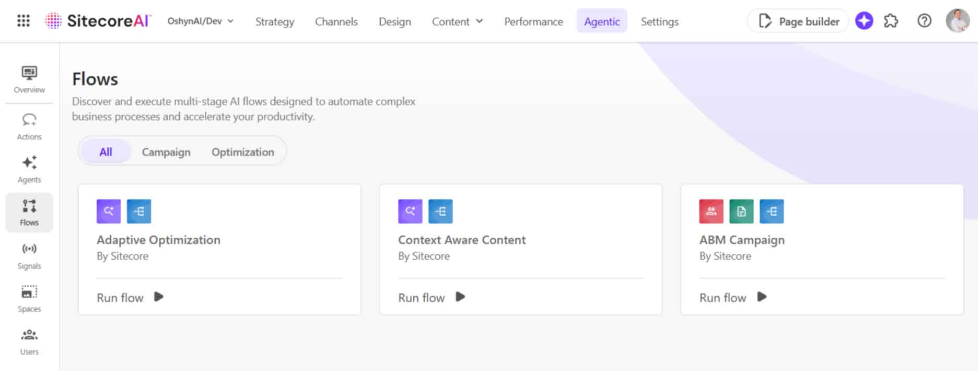The image size is (980, 375).
Task: Select the All filter tab
Action: [x=106, y=152]
